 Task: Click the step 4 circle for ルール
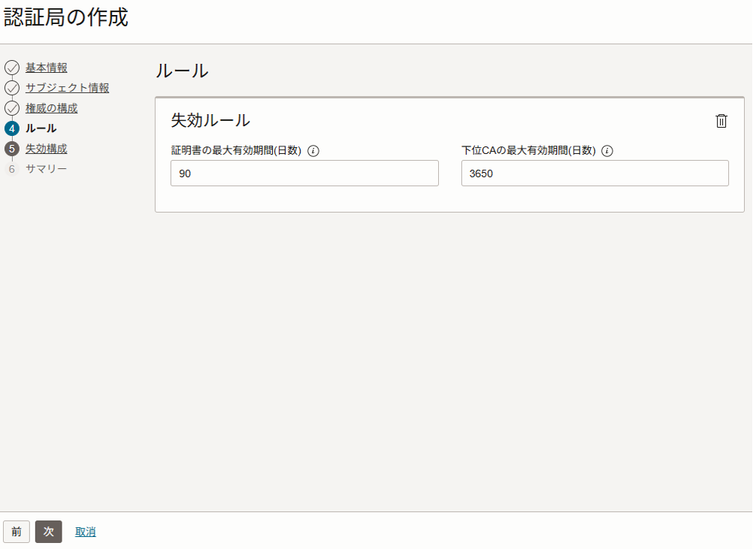11,128
